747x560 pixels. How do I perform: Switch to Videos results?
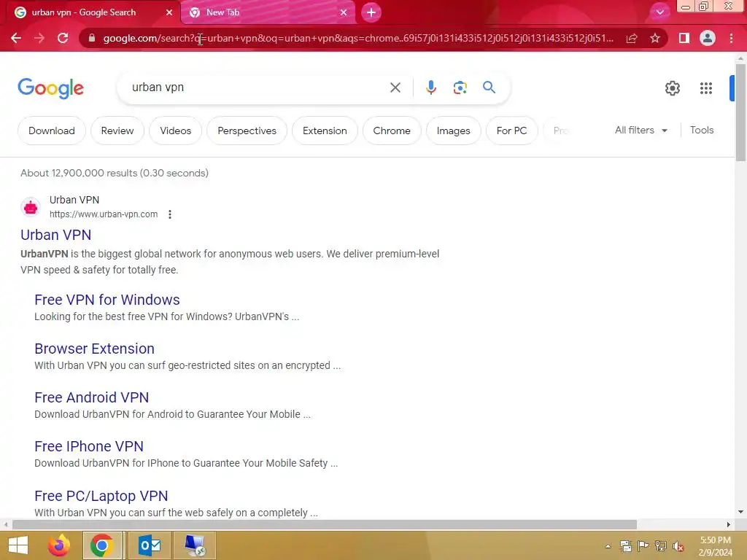coord(175,131)
